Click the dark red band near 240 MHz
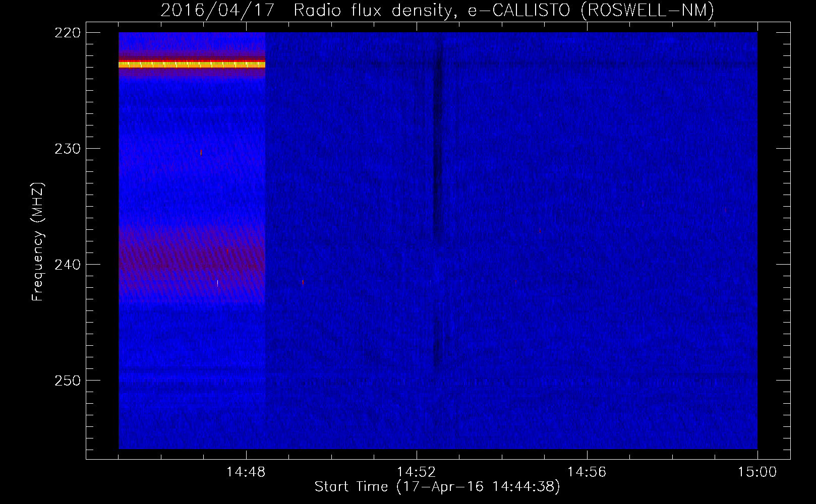The height and width of the screenshot is (504, 816). coord(192,263)
